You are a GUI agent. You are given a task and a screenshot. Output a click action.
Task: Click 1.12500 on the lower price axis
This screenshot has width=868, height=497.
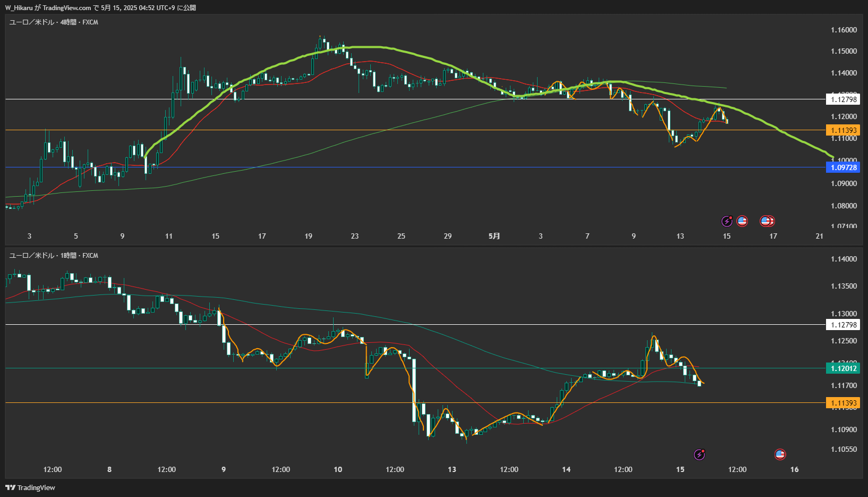coord(844,341)
